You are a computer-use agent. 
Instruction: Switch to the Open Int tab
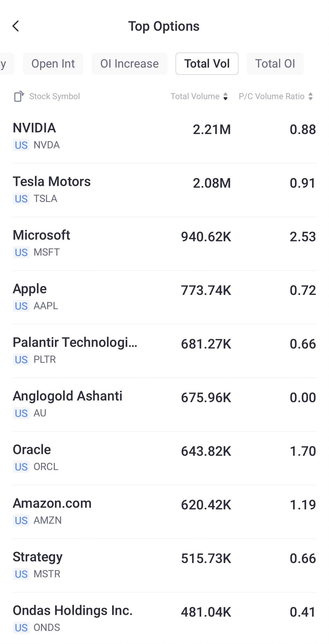click(x=53, y=64)
